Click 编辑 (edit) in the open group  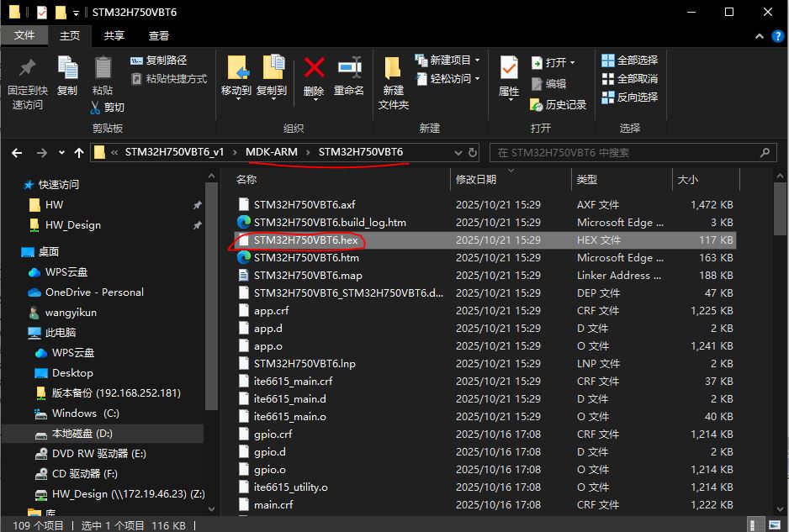click(x=549, y=83)
